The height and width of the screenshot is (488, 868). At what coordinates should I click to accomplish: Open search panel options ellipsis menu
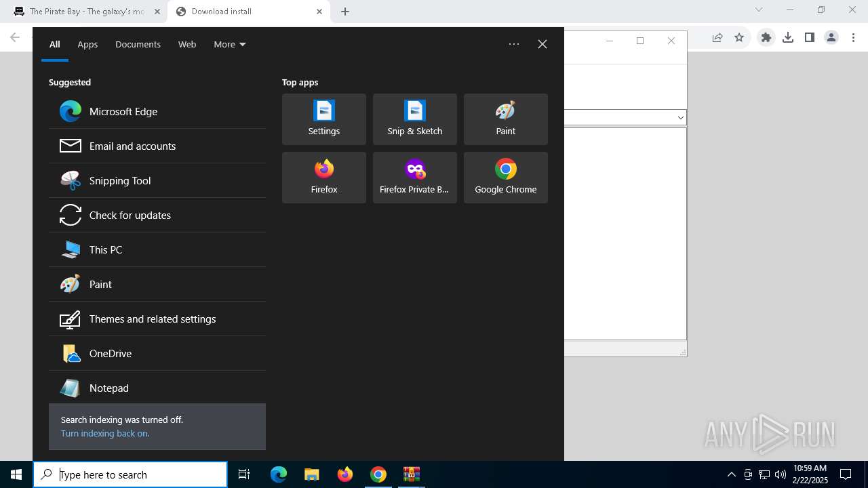tap(514, 44)
